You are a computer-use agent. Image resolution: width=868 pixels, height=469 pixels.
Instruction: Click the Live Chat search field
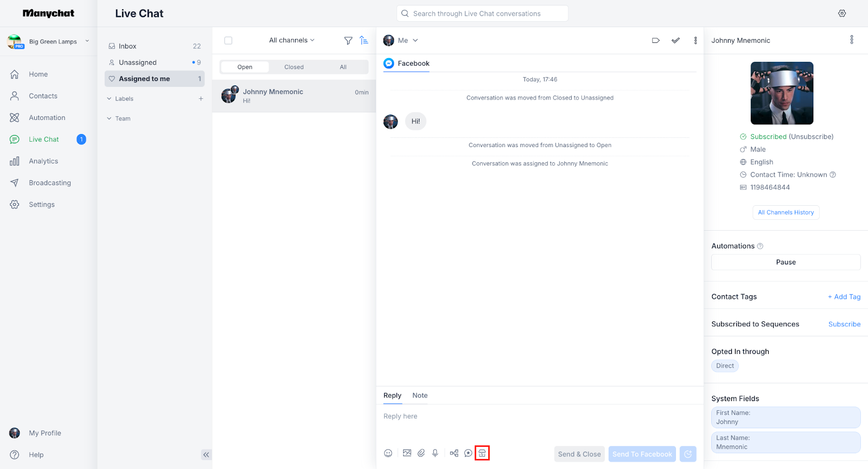point(482,14)
